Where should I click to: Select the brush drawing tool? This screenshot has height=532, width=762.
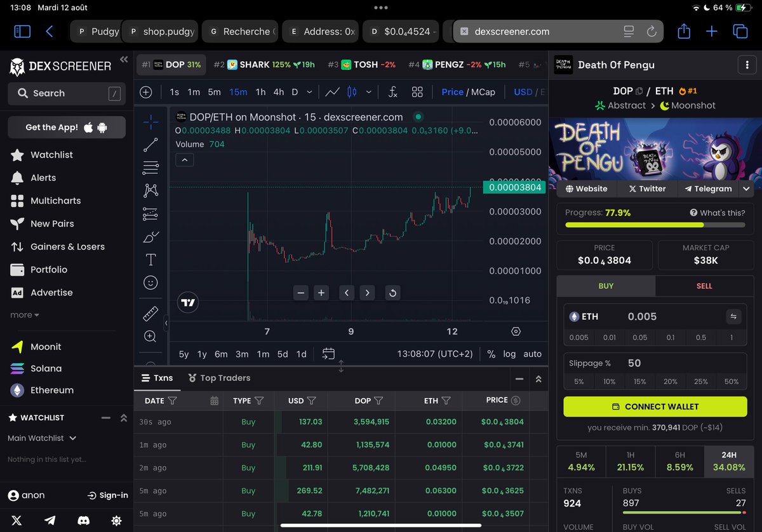pos(150,237)
